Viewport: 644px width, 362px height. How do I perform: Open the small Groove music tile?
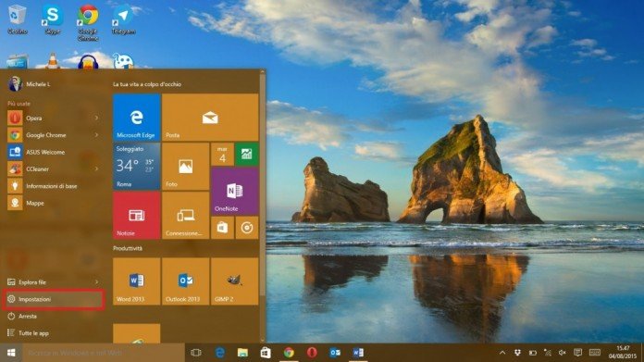(x=246, y=228)
